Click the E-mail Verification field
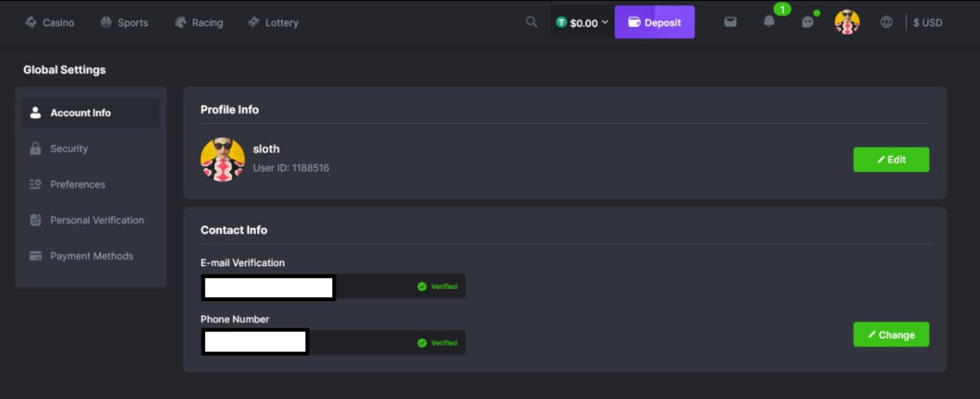 point(376,286)
